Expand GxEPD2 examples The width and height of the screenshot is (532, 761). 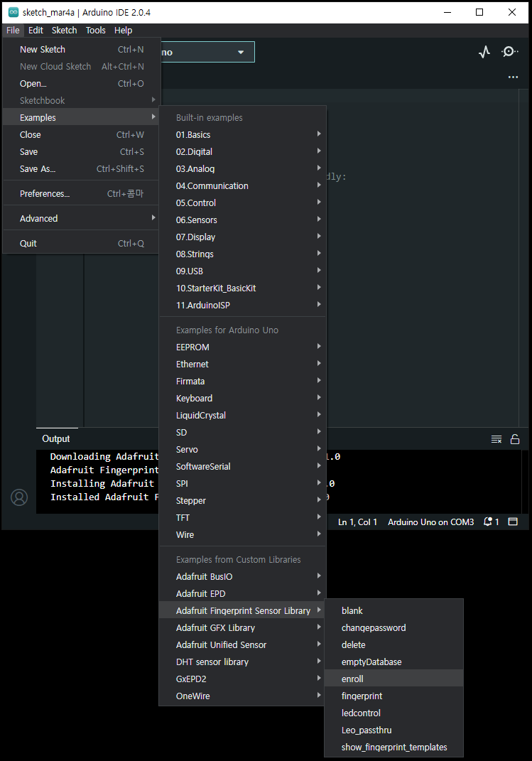242,679
